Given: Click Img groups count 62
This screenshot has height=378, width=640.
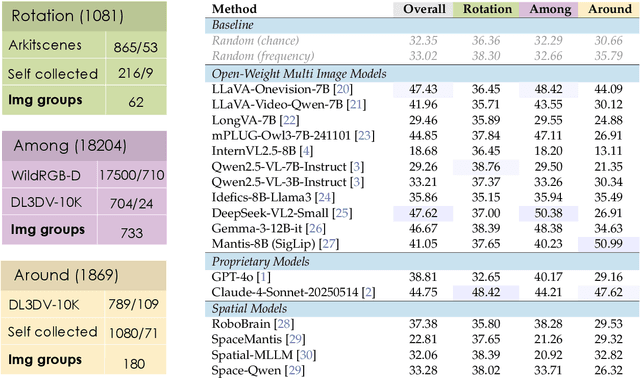Looking at the screenshot, I should click(x=136, y=102).
